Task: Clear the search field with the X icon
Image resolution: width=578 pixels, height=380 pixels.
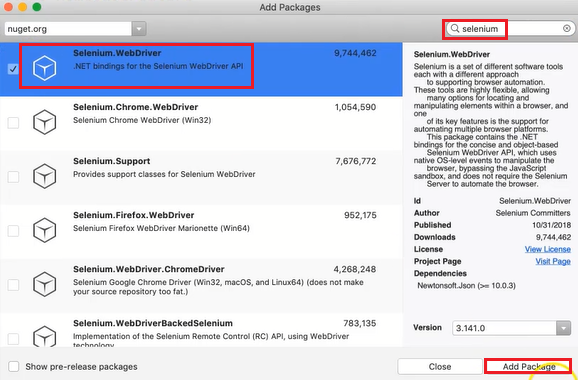Action: click(567, 28)
